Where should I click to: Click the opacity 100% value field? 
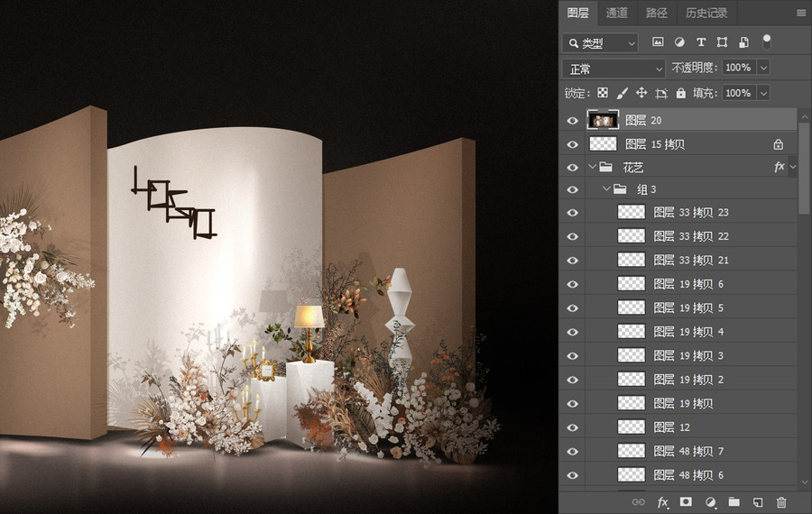click(740, 68)
